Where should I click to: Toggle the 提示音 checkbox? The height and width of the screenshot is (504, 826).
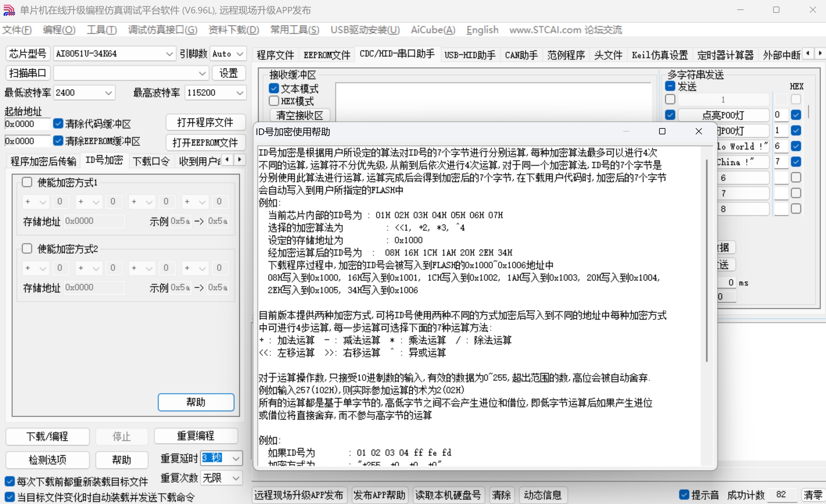pyautogui.click(x=684, y=494)
